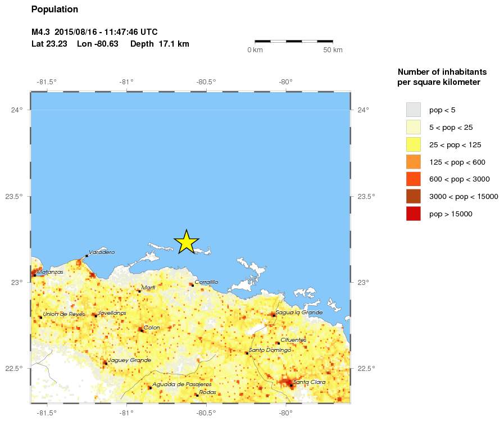
Task: Click the gray 'pop < 5' legend swatch
Action: (x=414, y=110)
